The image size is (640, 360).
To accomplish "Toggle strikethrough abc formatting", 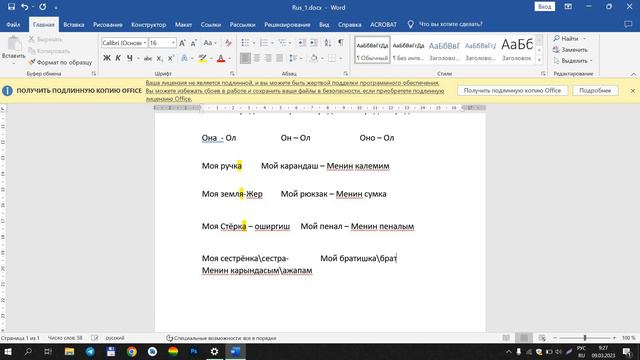I will coord(148,58).
